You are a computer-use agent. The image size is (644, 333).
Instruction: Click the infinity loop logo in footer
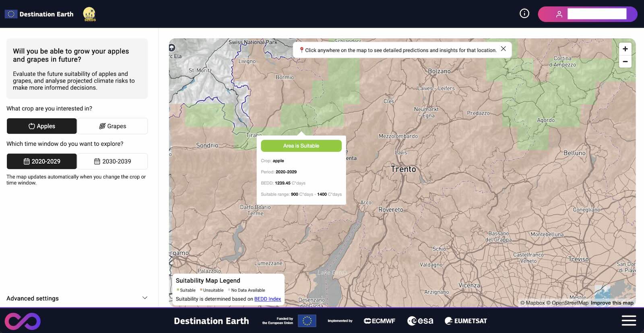point(23,321)
